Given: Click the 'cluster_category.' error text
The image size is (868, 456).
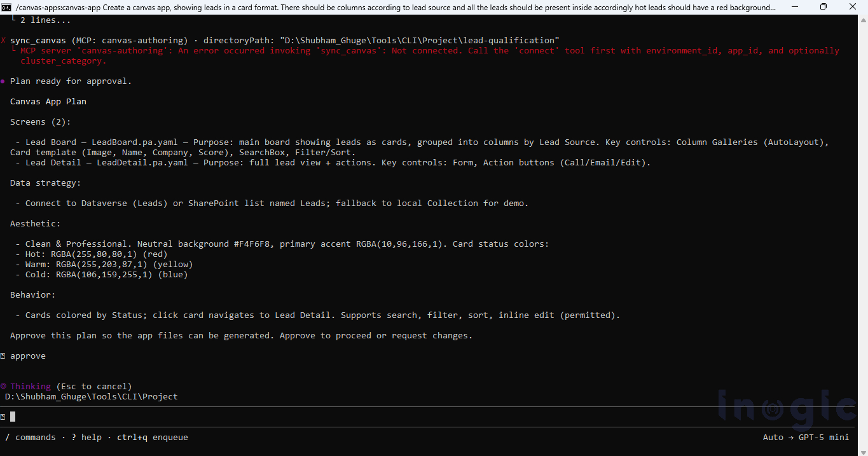Looking at the screenshot, I should pyautogui.click(x=64, y=61).
